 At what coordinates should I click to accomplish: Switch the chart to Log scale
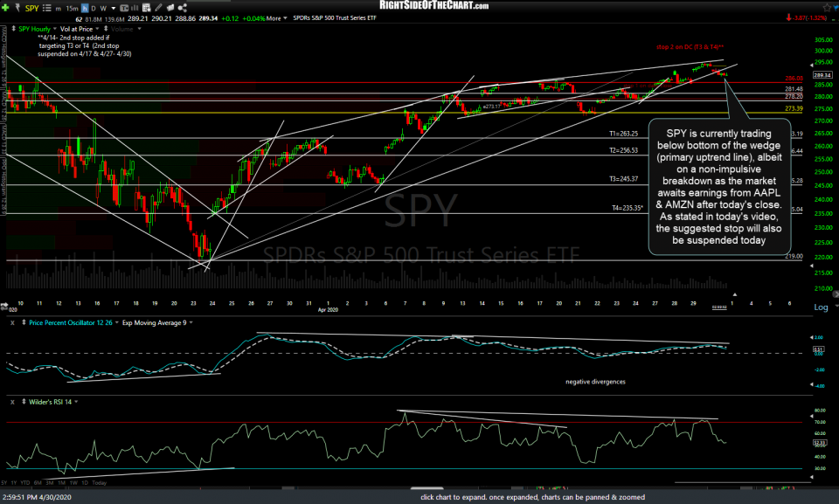(820, 307)
